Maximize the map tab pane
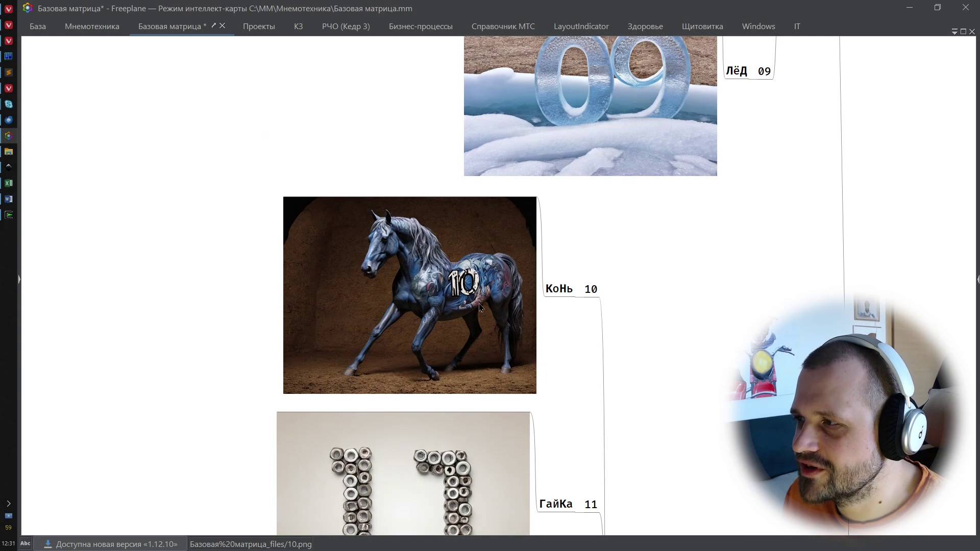 click(x=963, y=32)
